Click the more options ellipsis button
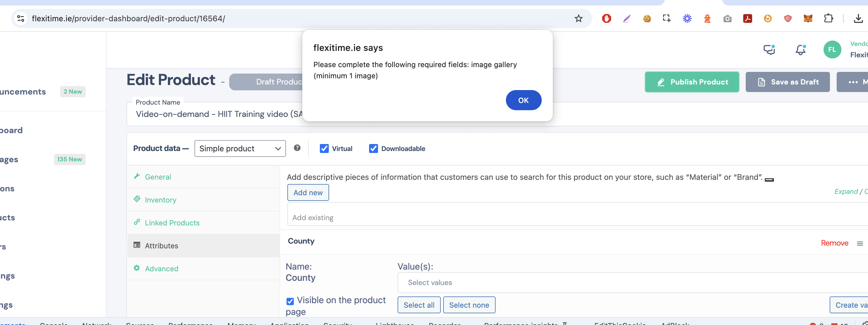The width and height of the screenshot is (868, 325). [x=853, y=82]
